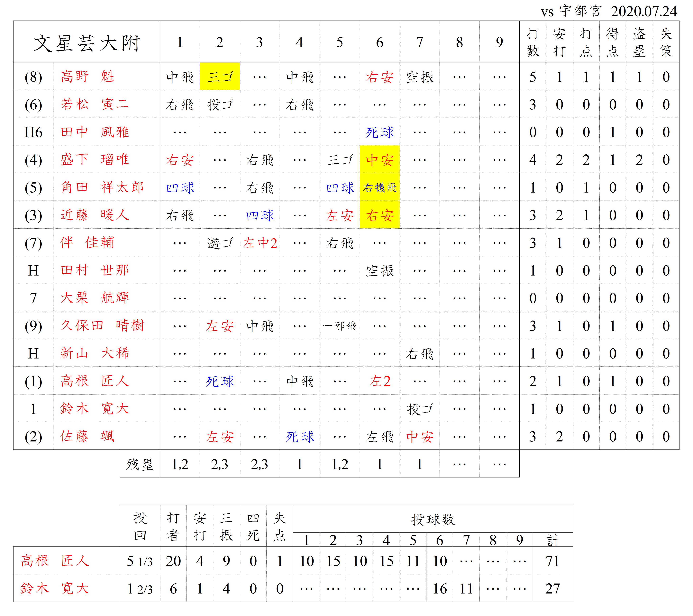Image resolution: width=693 pixels, height=616 pixels.
Task: Click the 盗塁 column header
Action: coord(639,42)
